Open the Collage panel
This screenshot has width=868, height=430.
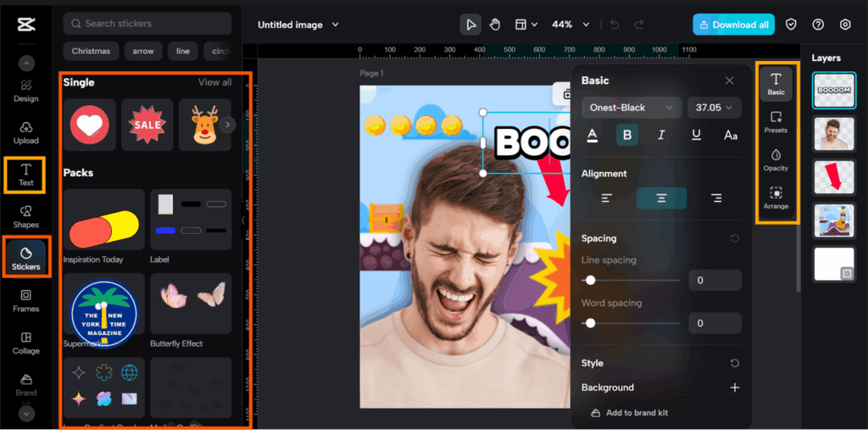coord(25,342)
